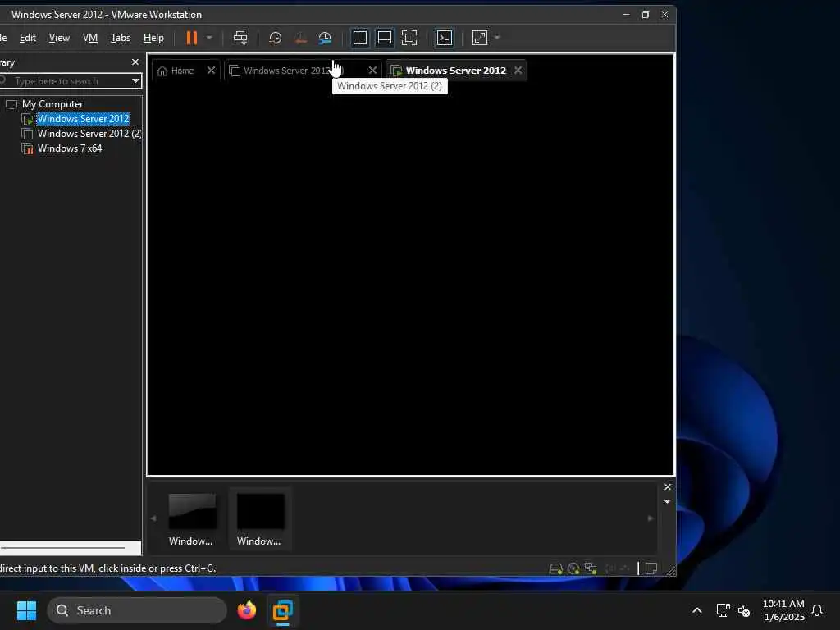
Task: Open the Help menu
Action: (153, 38)
